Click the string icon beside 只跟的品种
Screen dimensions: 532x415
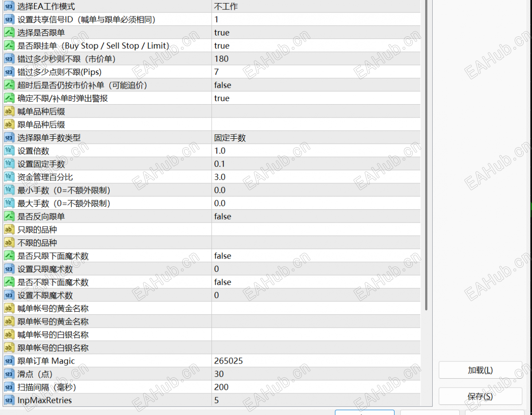[9, 230]
